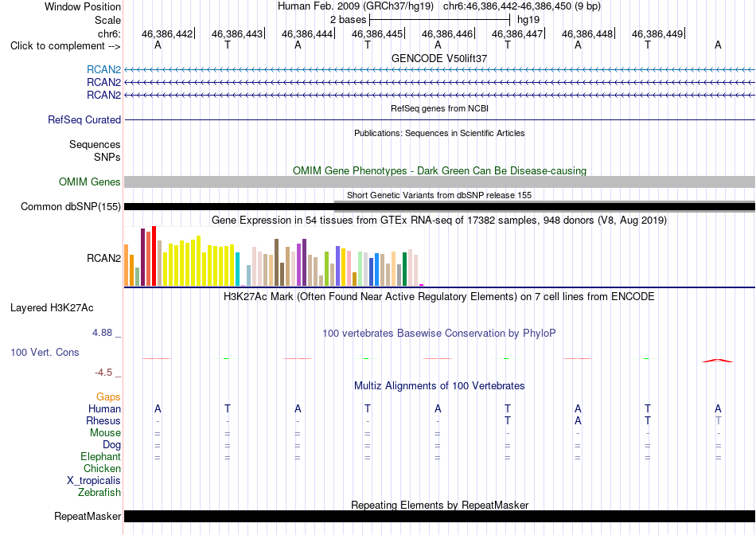Click the Layered H3K27Ac label

coord(52,308)
